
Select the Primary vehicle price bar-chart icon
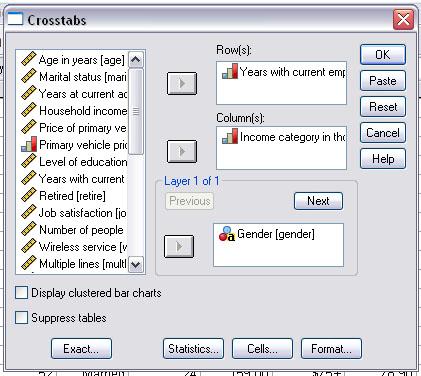[29, 144]
